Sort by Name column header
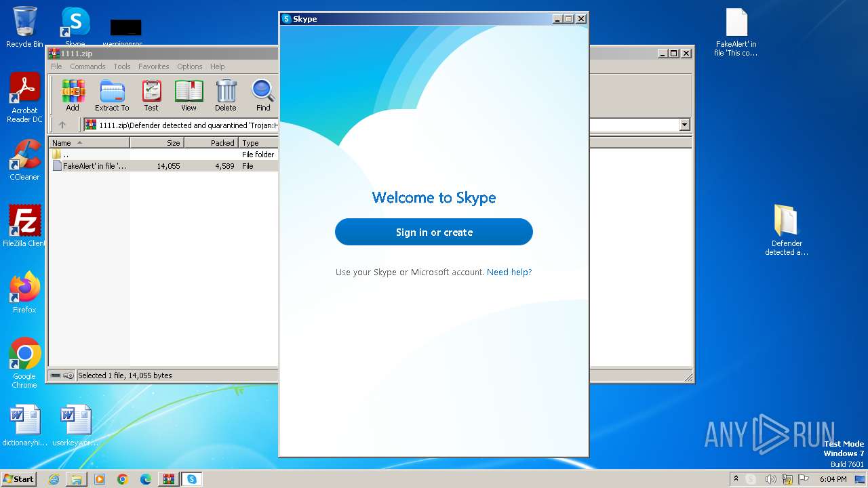This screenshot has width=868, height=488. coord(89,143)
